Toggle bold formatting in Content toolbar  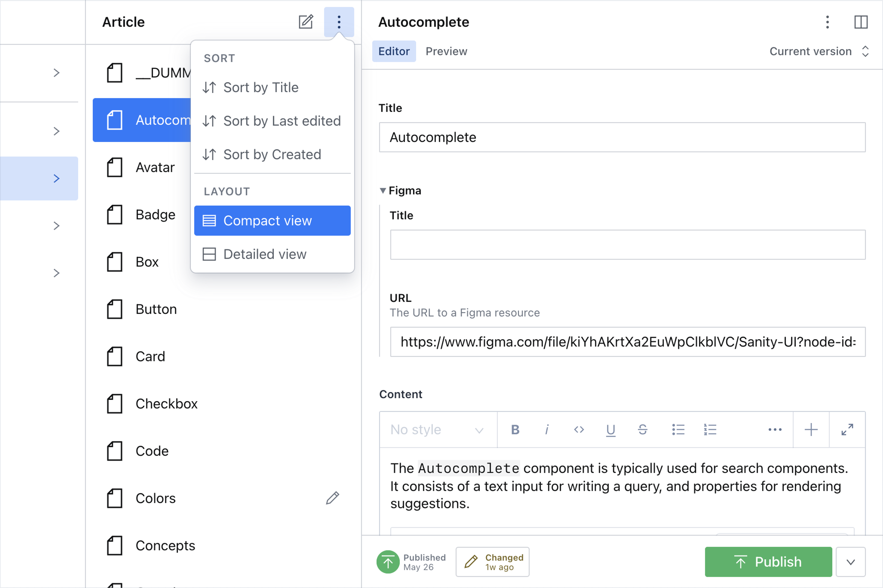515,430
